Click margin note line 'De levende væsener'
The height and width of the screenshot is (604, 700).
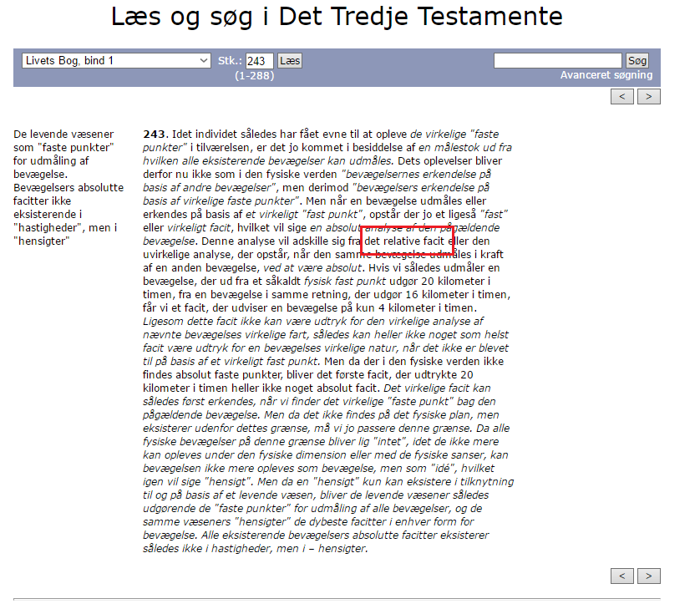[x=63, y=134]
